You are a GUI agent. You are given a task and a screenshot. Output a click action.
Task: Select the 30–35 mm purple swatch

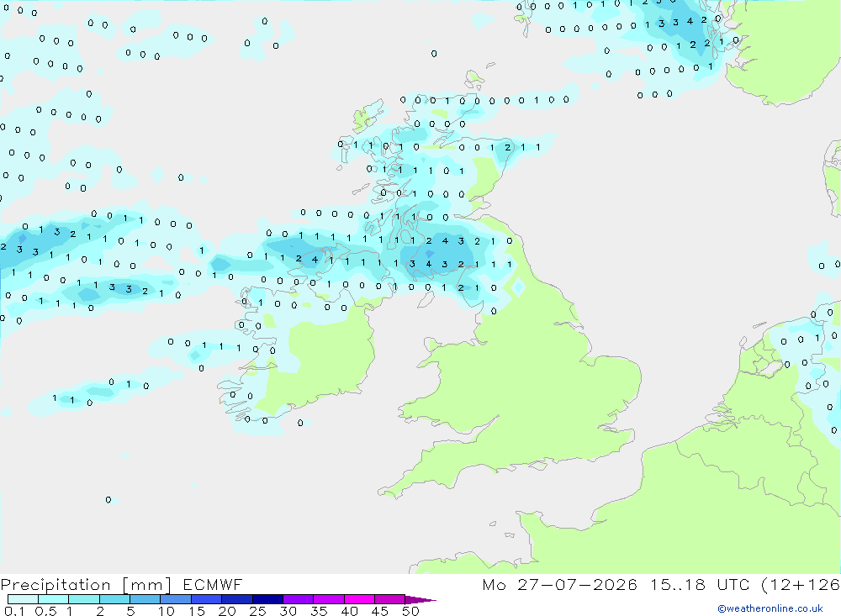298,599
